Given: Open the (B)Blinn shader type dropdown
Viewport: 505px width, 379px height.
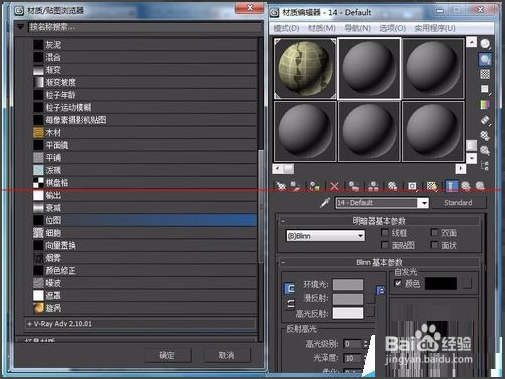Looking at the screenshot, I should [360, 236].
